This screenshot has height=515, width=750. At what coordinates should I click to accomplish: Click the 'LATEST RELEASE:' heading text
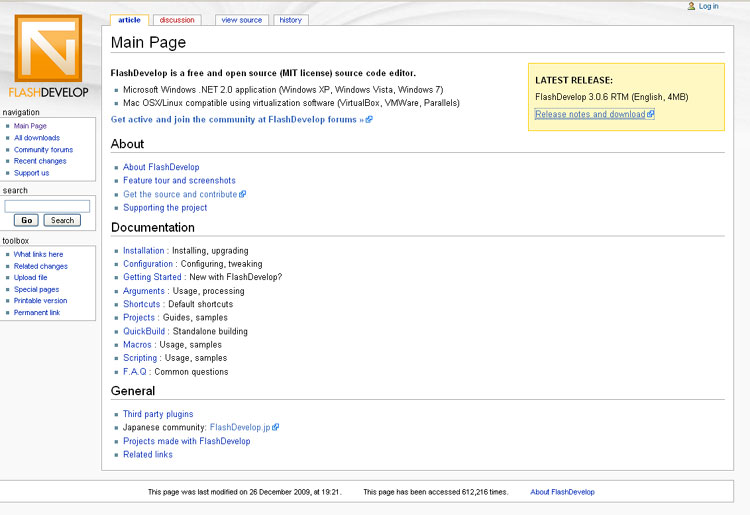pos(574,80)
